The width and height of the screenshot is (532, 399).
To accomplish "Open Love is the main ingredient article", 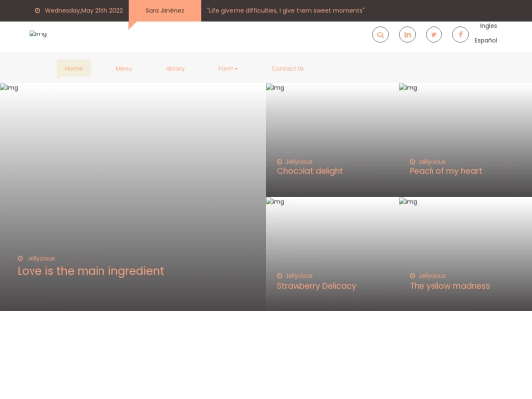I will [91, 271].
